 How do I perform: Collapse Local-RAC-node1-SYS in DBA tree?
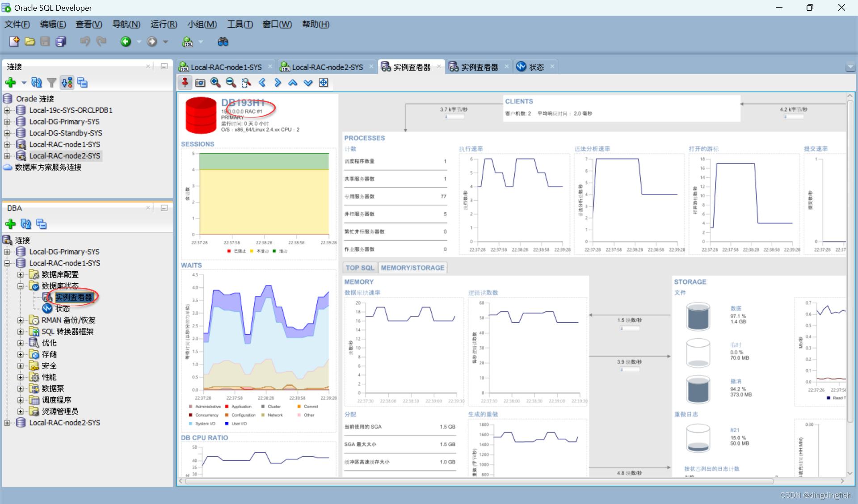point(7,263)
